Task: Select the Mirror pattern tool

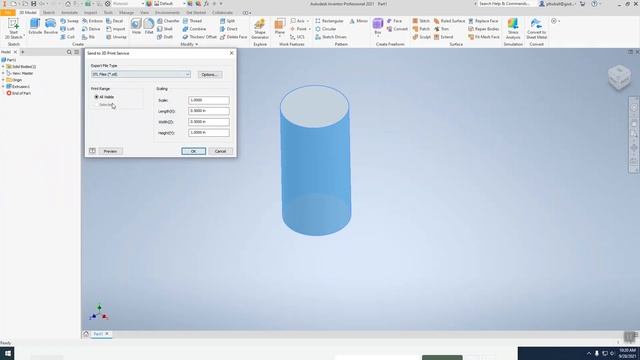Action: coord(358,21)
